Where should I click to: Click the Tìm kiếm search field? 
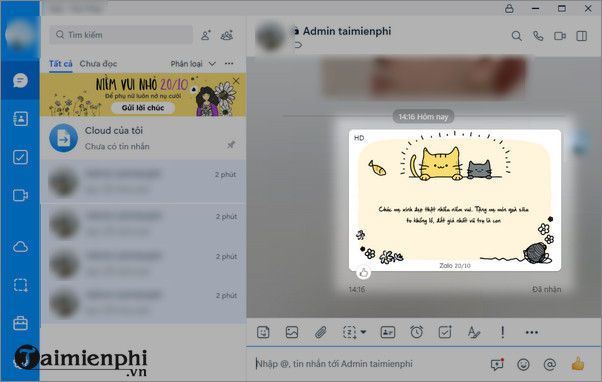[121, 35]
